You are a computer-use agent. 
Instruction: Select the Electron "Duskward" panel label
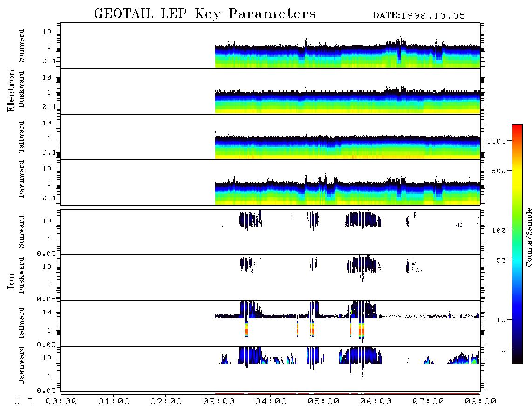(x=21, y=89)
